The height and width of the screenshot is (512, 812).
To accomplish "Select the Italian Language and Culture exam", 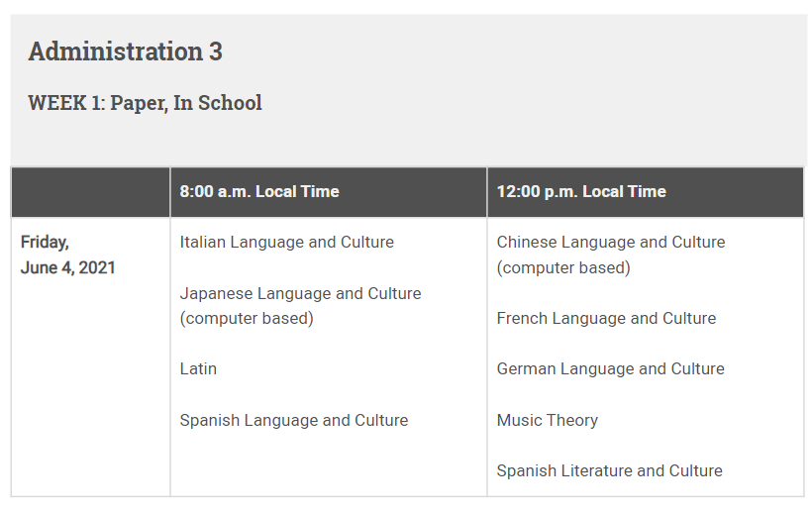I will coord(286,243).
